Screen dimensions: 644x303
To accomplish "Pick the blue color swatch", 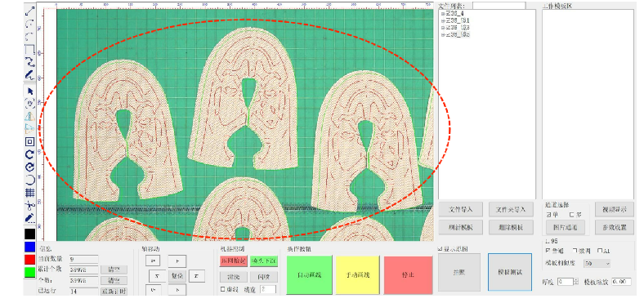I will [x=29, y=247].
